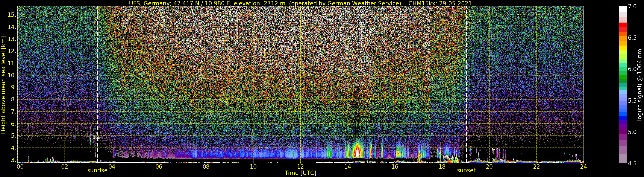This screenshot has width=644, height=177.
Task: Click the colorbar tick value "7.0"
Action: click(x=632, y=6)
